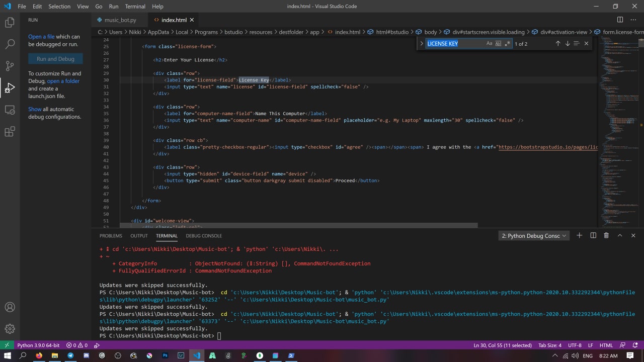The height and width of the screenshot is (362, 644).
Task: Click UTF-8 encoding in status bar
Action: click(x=575, y=345)
